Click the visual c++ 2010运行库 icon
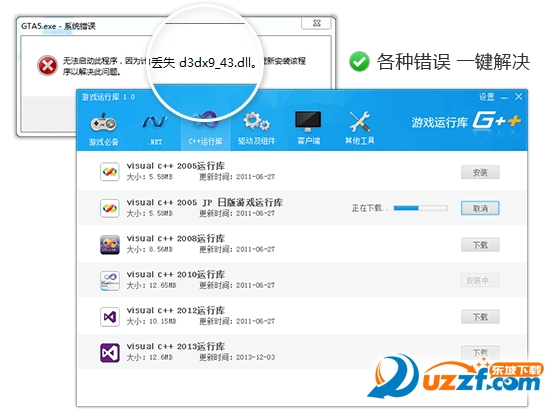Screen dimensions: 551x415 click(x=110, y=280)
